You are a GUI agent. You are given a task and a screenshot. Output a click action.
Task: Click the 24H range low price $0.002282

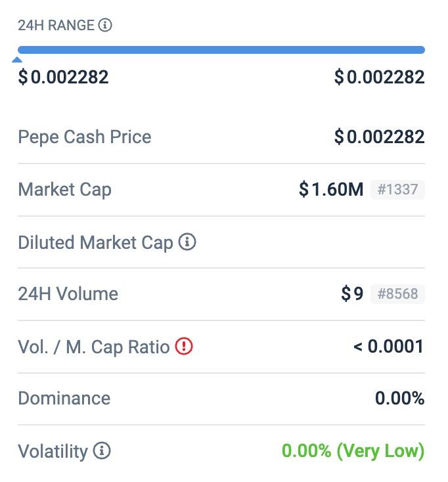coord(63,77)
